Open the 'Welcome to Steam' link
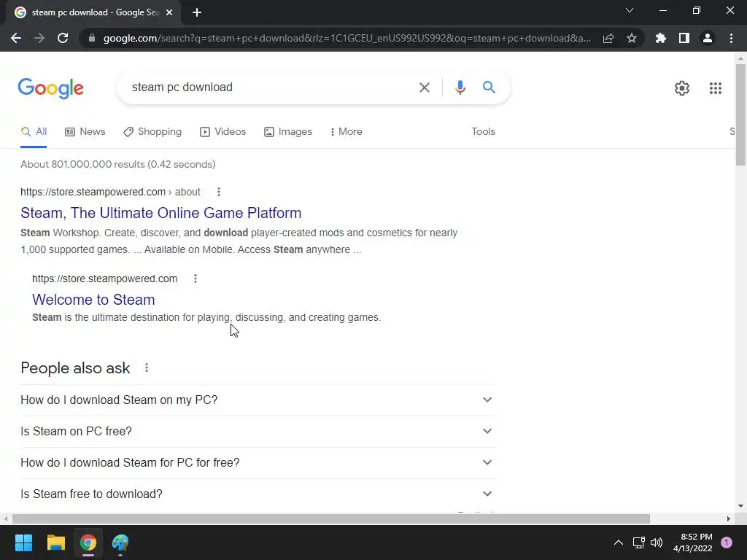Image resolution: width=747 pixels, height=560 pixels. click(93, 300)
